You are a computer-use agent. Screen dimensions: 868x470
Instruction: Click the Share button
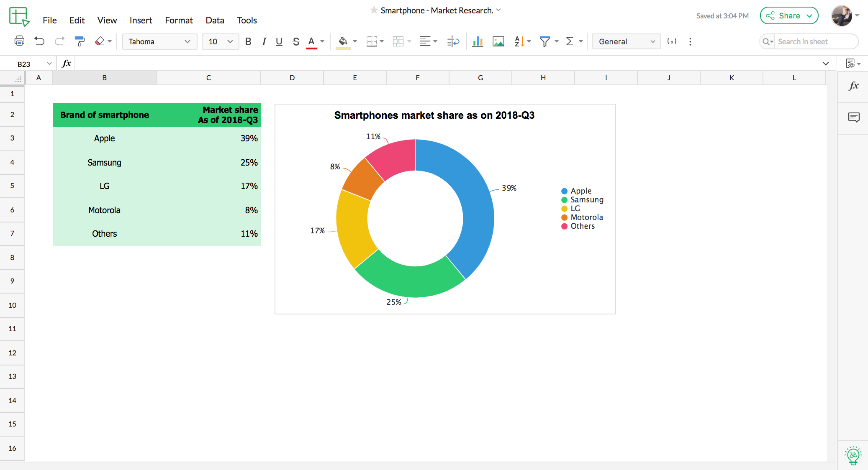tap(788, 15)
